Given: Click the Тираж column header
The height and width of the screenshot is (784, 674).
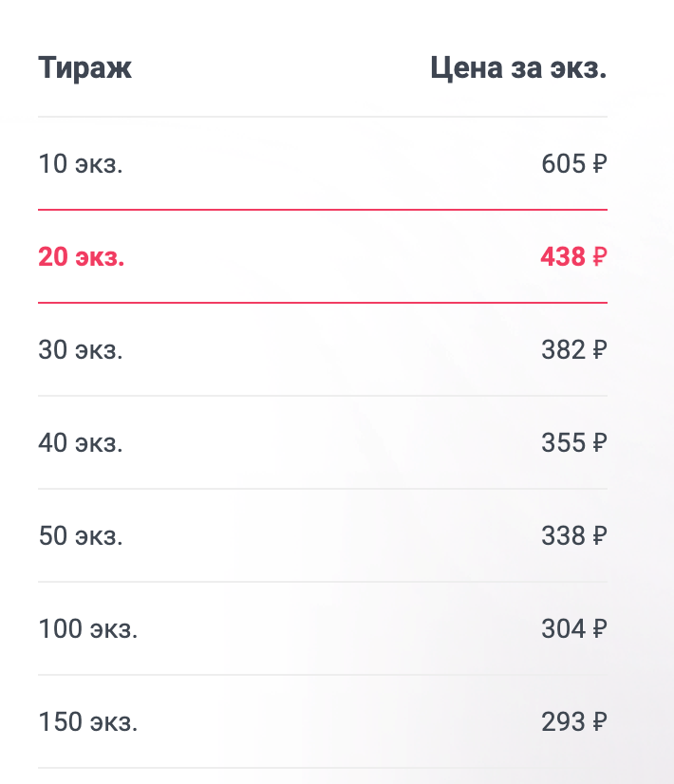Looking at the screenshot, I should pyautogui.click(x=84, y=68).
